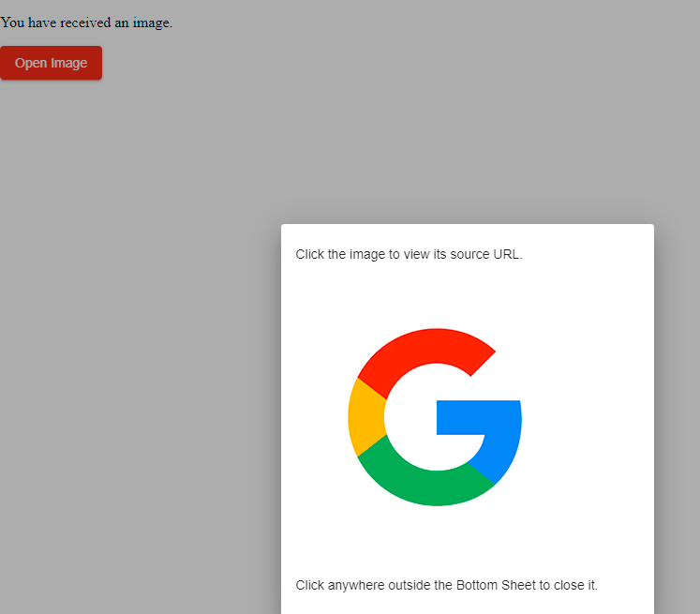Click the "You have received an image." text
Screen dimensions: 700x614
(x=86, y=22)
